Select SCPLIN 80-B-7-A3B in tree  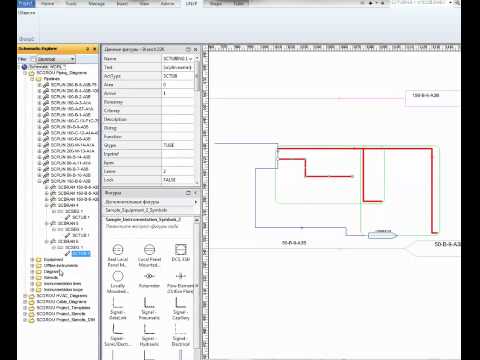click(70, 169)
